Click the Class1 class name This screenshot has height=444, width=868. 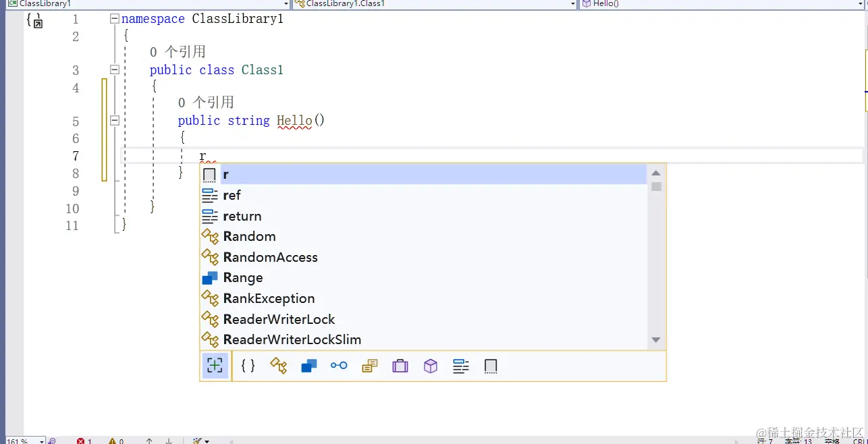pos(263,70)
